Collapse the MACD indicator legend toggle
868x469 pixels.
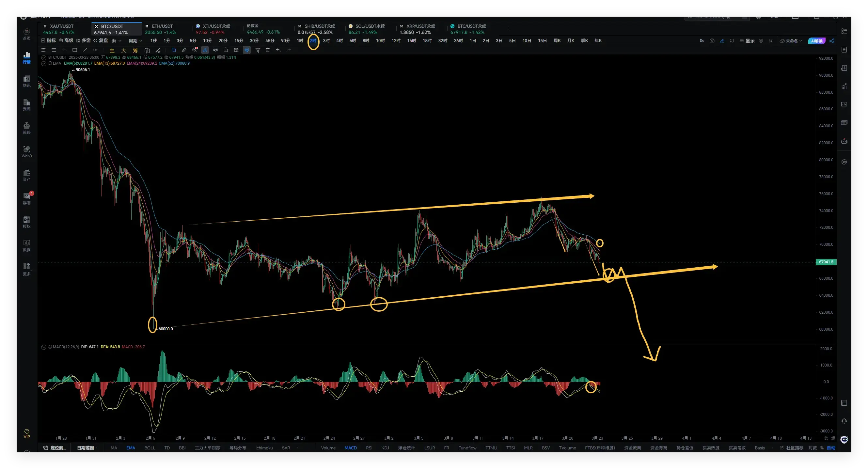43,347
